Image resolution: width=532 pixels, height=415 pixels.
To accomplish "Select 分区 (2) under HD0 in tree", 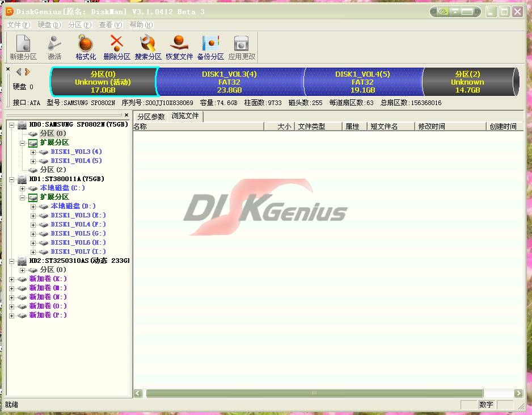I will [x=53, y=170].
